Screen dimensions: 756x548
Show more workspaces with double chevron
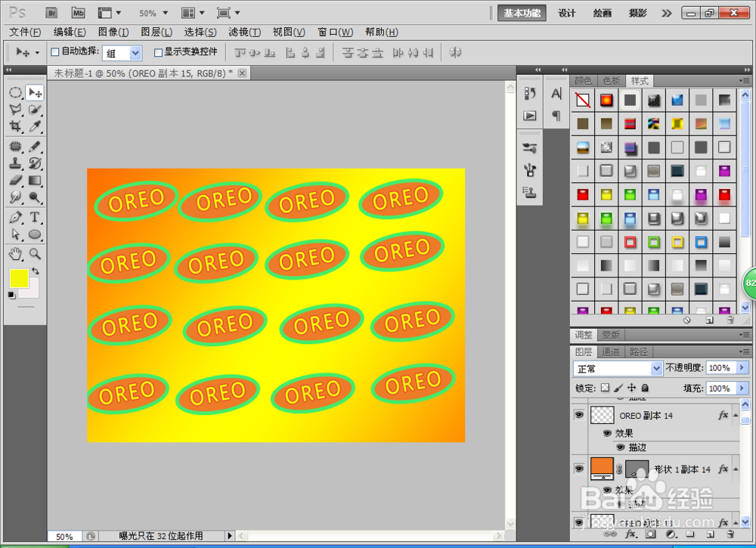(666, 13)
